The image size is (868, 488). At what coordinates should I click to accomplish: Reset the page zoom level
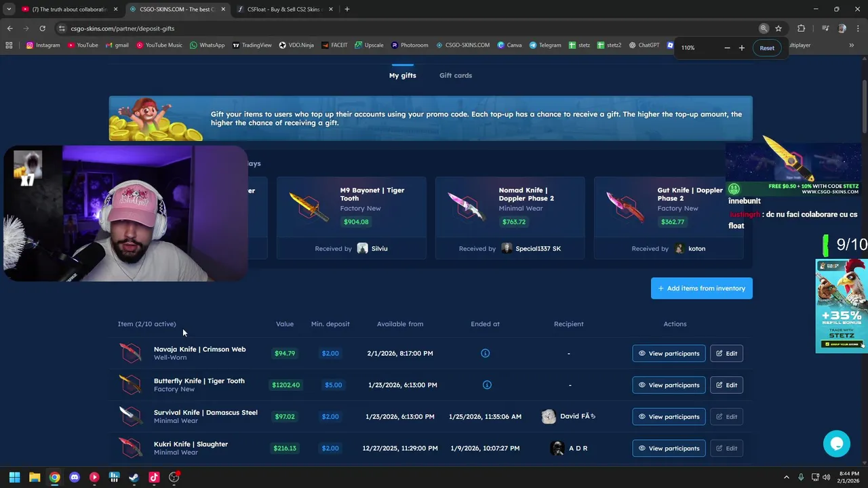pos(767,48)
